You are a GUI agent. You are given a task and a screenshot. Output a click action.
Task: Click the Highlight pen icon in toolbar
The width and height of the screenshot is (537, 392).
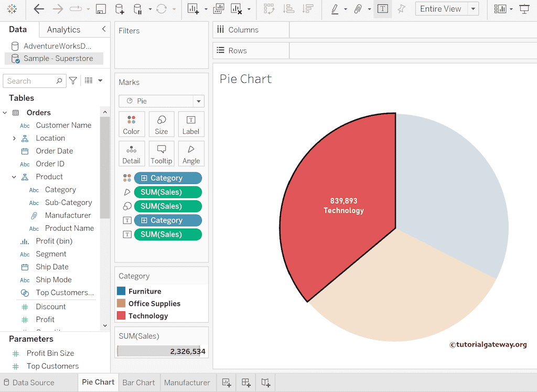click(335, 9)
